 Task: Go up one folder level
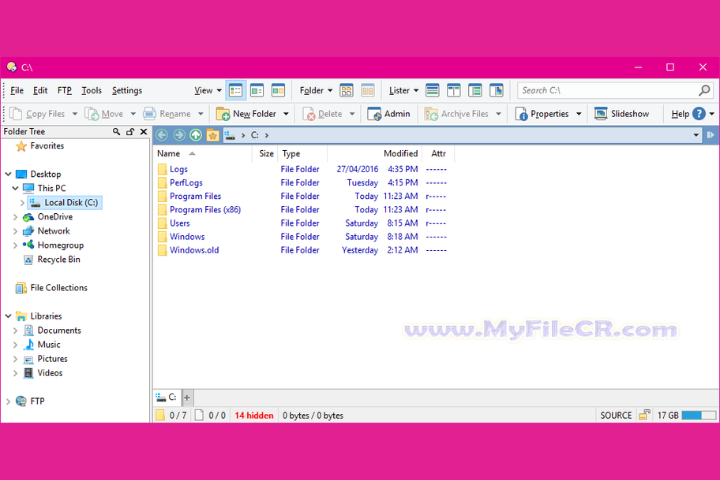196,135
